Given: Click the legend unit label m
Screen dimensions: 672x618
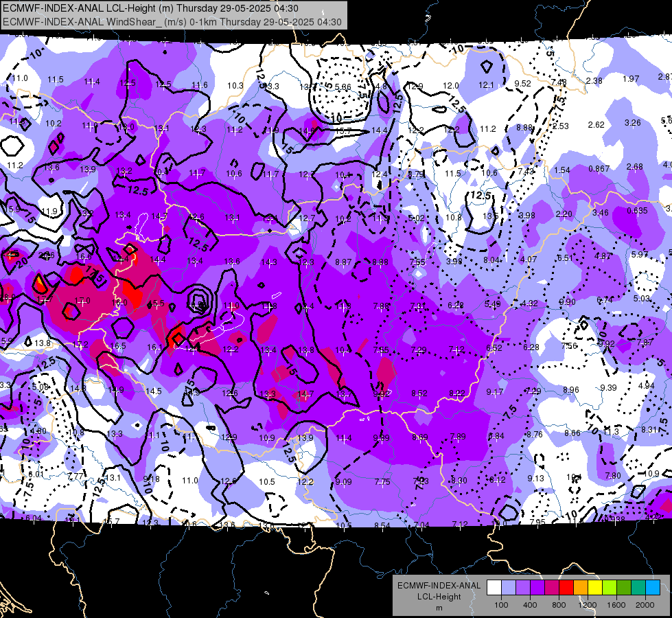Looking at the screenshot, I should pyautogui.click(x=439, y=608).
